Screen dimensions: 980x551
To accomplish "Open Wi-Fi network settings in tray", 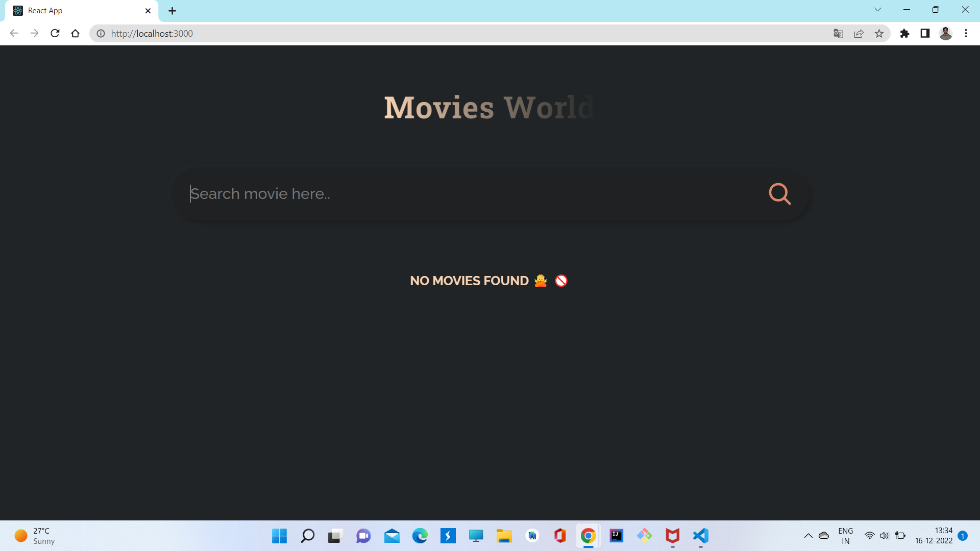I will coord(869,536).
